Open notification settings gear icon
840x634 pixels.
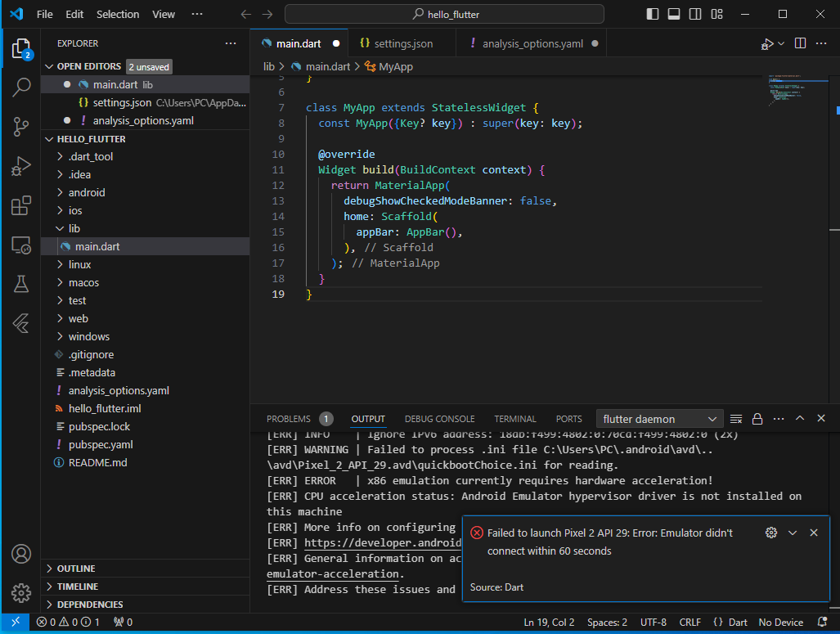point(771,533)
